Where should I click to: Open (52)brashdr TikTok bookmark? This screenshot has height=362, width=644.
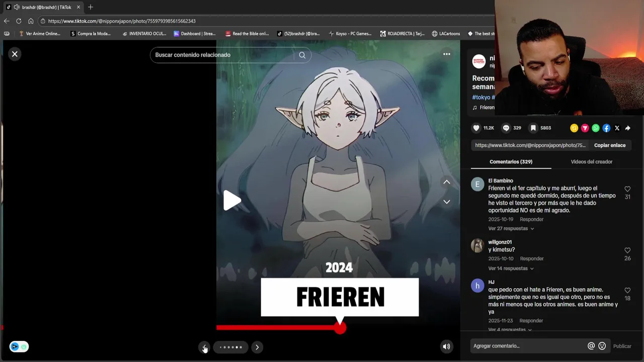[x=298, y=34]
